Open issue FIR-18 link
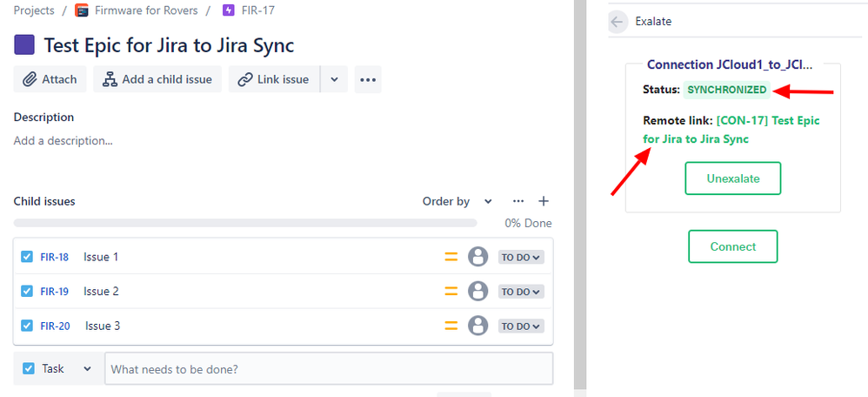 54,257
